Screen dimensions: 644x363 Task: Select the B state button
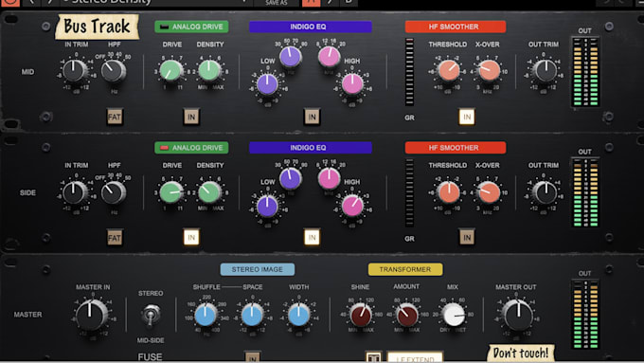349,3
